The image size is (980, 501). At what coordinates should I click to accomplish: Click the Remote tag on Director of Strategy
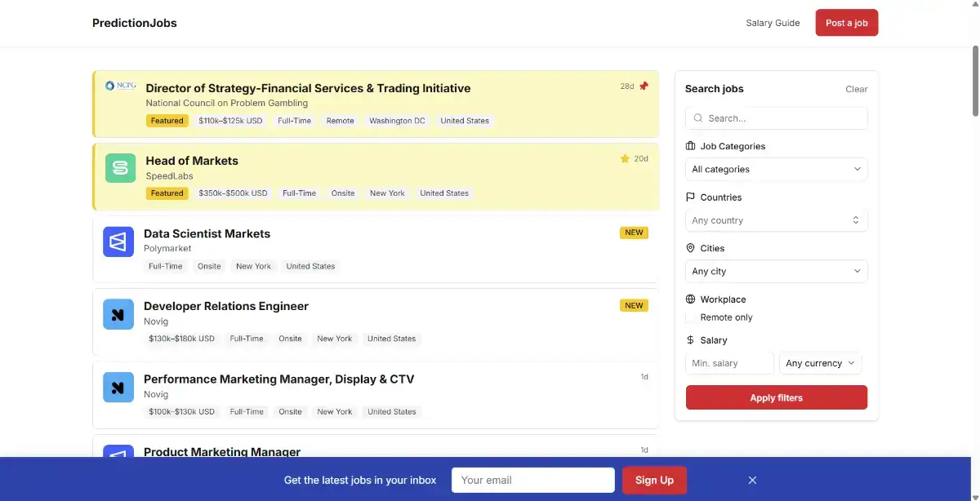point(341,121)
